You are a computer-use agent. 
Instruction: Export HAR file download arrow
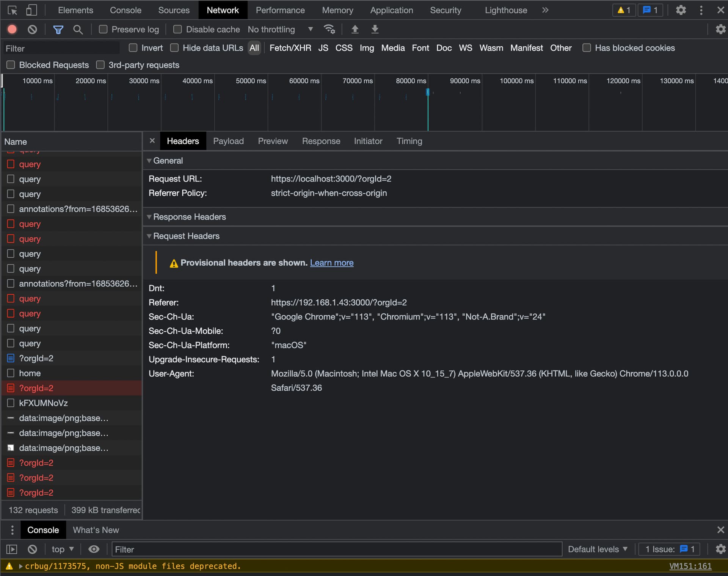tap(375, 29)
